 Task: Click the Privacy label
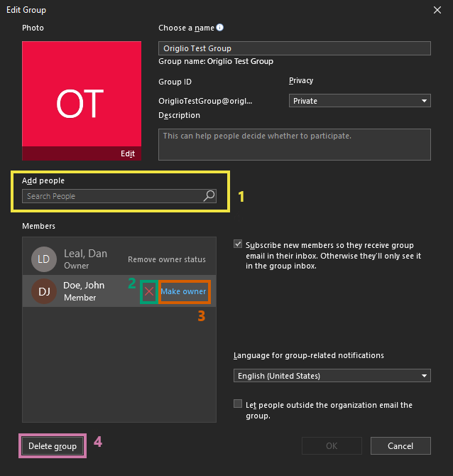[301, 81]
